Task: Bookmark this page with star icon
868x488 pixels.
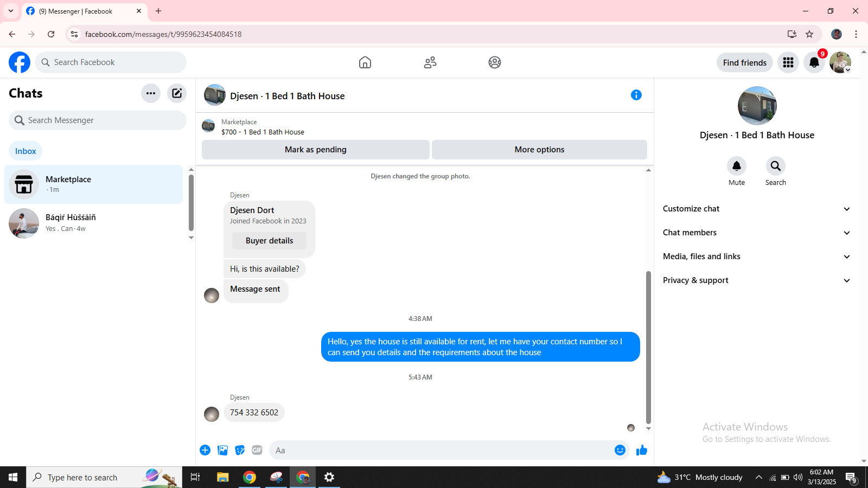Action: [809, 34]
